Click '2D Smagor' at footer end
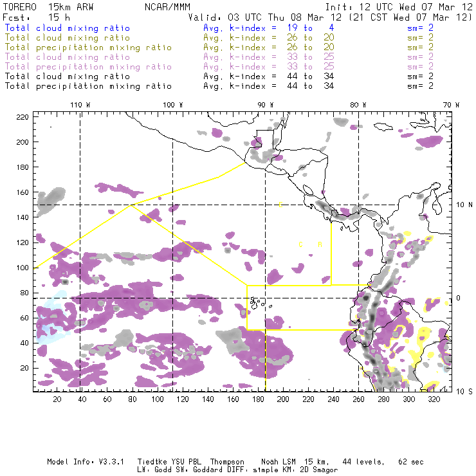 click(319, 470)
